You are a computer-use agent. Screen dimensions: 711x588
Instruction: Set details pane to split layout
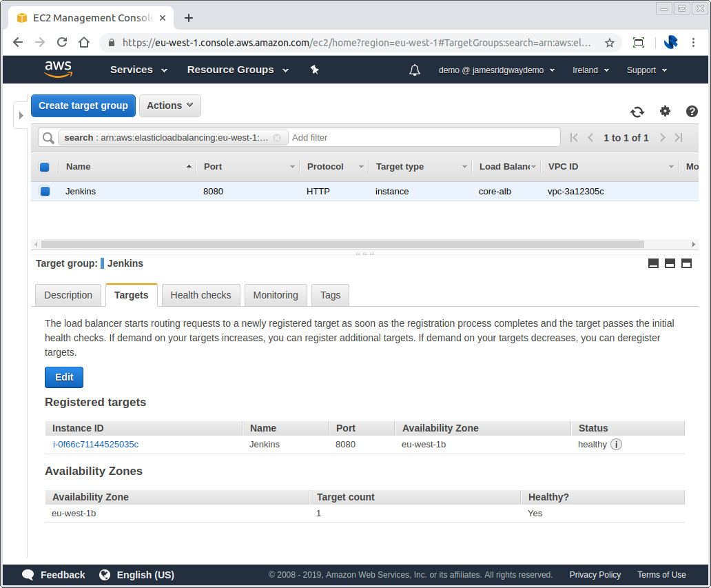point(670,263)
